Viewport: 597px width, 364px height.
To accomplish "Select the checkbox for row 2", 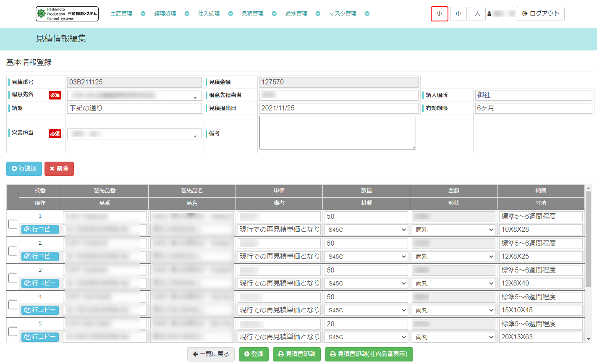I will pos(13,251).
